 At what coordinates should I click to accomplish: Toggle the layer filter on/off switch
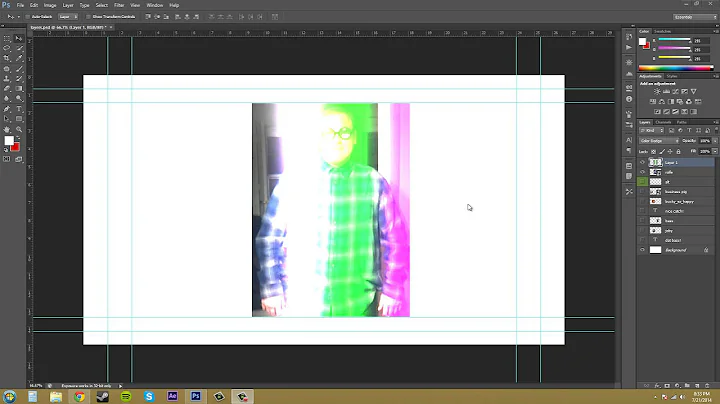[x=716, y=131]
